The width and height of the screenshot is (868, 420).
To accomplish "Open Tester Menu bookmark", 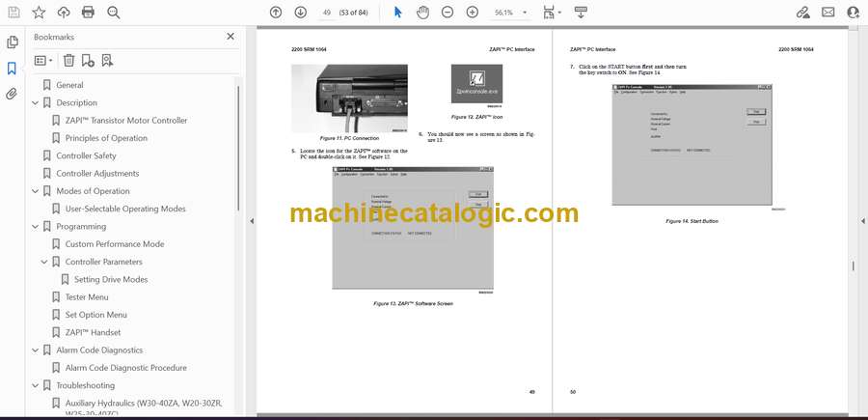I will pyautogui.click(x=87, y=297).
